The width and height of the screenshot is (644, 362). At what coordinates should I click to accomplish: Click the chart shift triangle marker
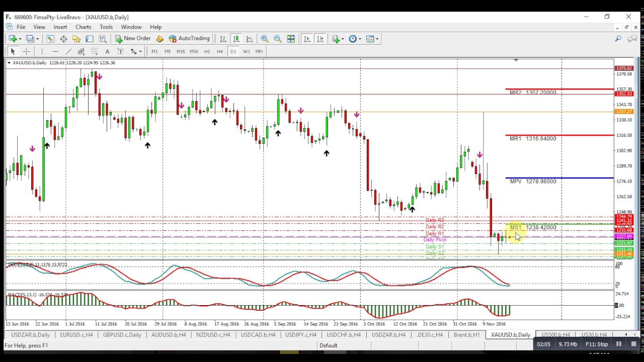click(516, 60)
